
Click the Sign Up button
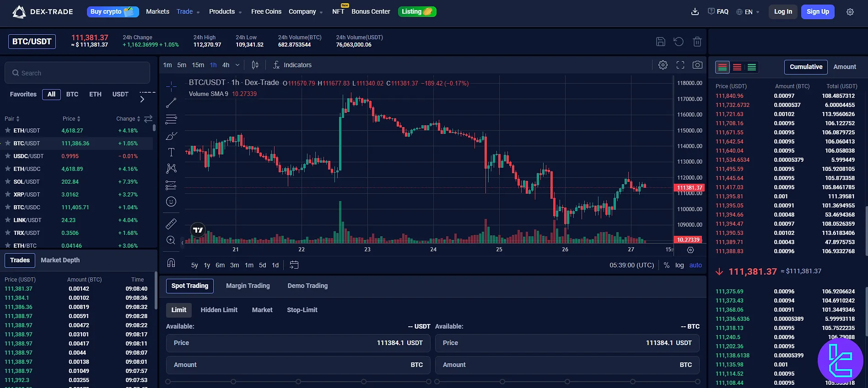click(x=818, y=12)
